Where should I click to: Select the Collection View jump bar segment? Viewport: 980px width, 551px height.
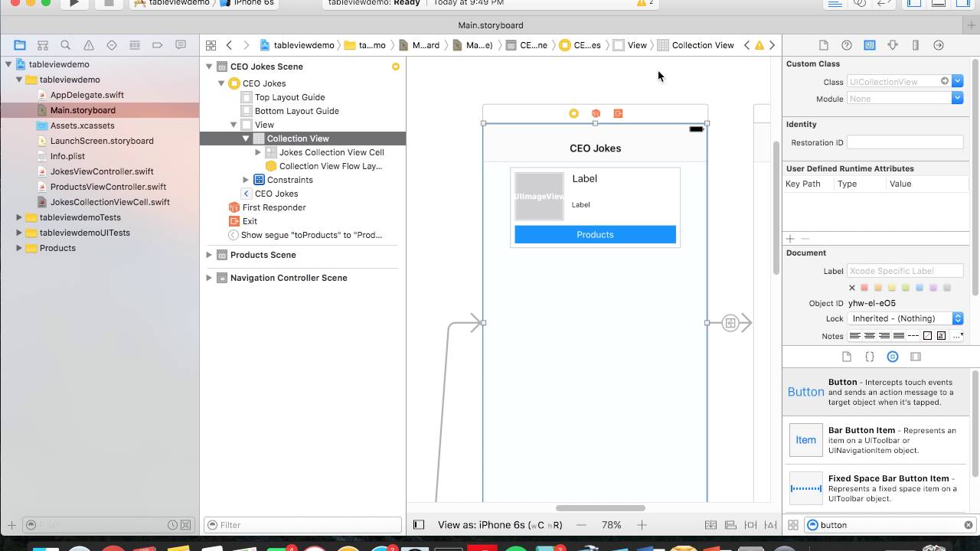tap(696, 45)
